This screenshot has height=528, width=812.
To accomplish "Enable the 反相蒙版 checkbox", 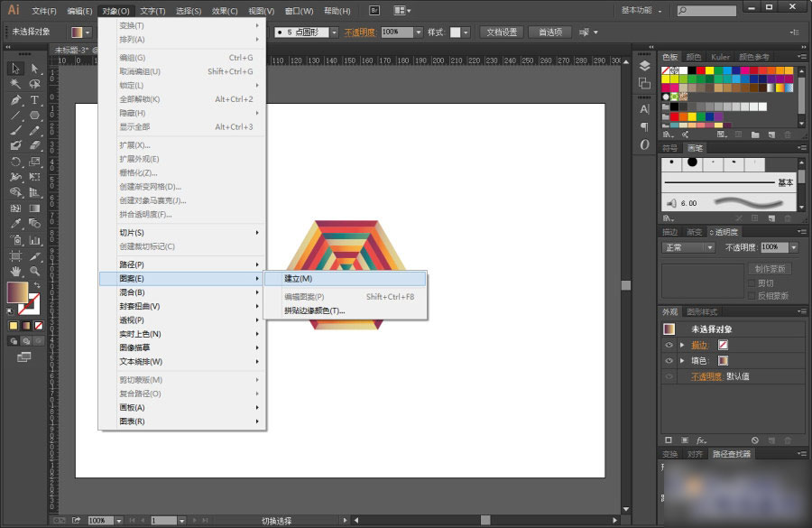I will click(752, 295).
